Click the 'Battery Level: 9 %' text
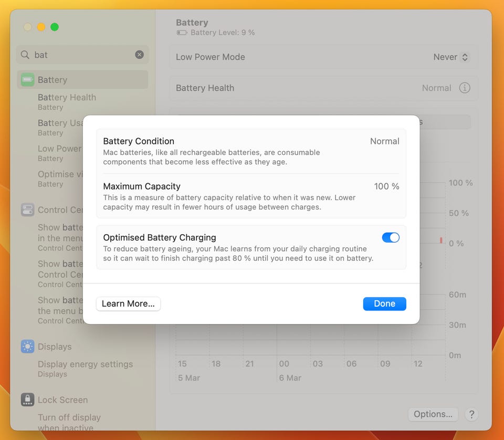Image resolution: width=504 pixels, height=440 pixels. coord(223,33)
